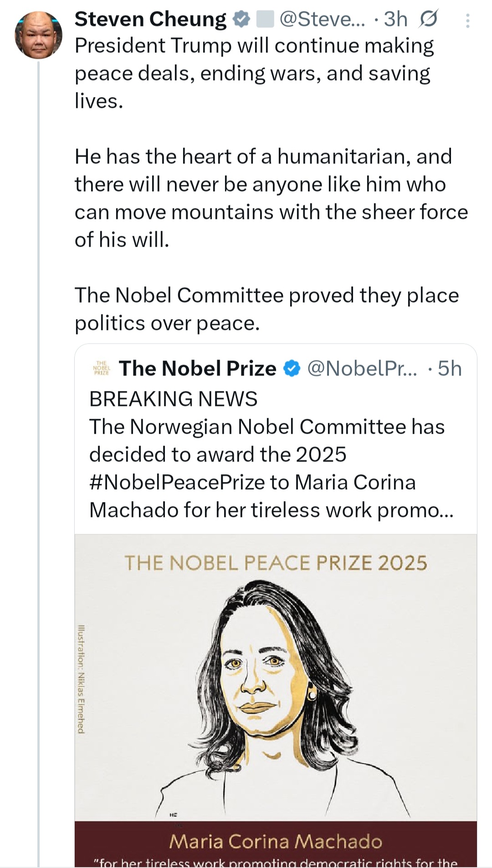The width and height of the screenshot is (492, 868).
Task: Click Steven Cheung's display name
Action: tap(150, 19)
